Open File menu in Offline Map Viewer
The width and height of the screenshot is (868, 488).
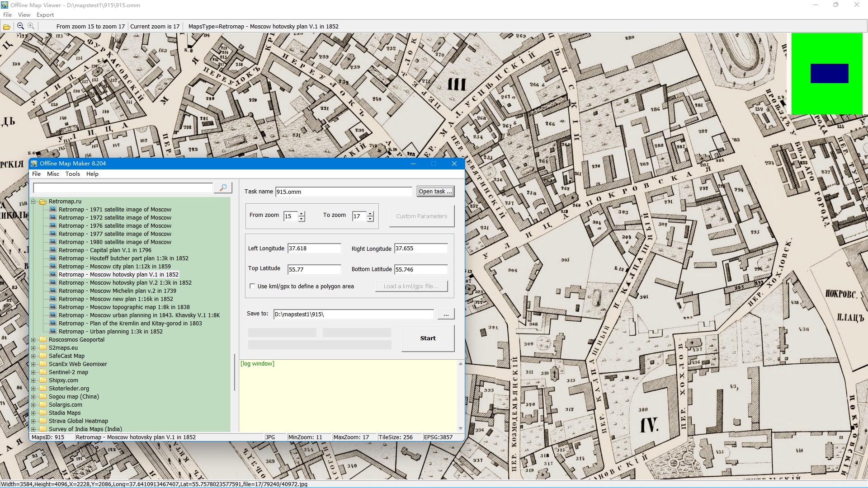tap(7, 15)
